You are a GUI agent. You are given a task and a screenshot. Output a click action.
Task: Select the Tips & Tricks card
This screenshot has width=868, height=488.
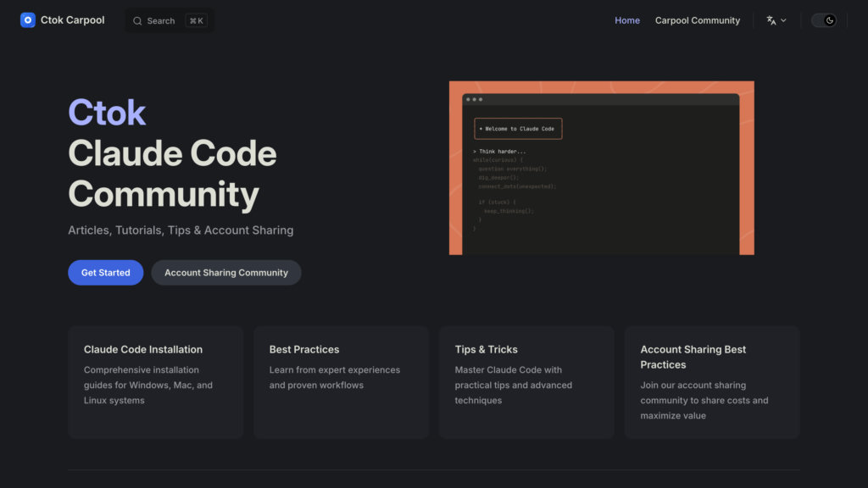click(526, 382)
